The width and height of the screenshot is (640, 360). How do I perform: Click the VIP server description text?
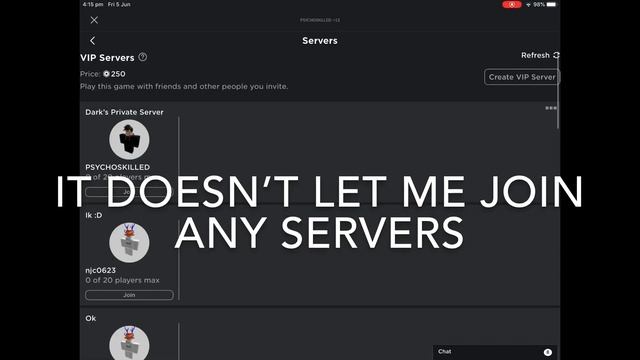(184, 87)
